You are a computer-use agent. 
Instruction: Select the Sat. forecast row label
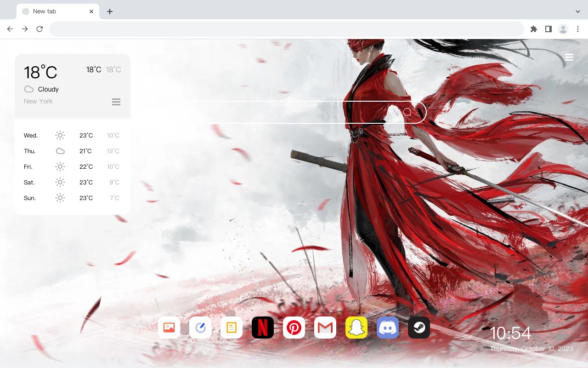tap(29, 183)
